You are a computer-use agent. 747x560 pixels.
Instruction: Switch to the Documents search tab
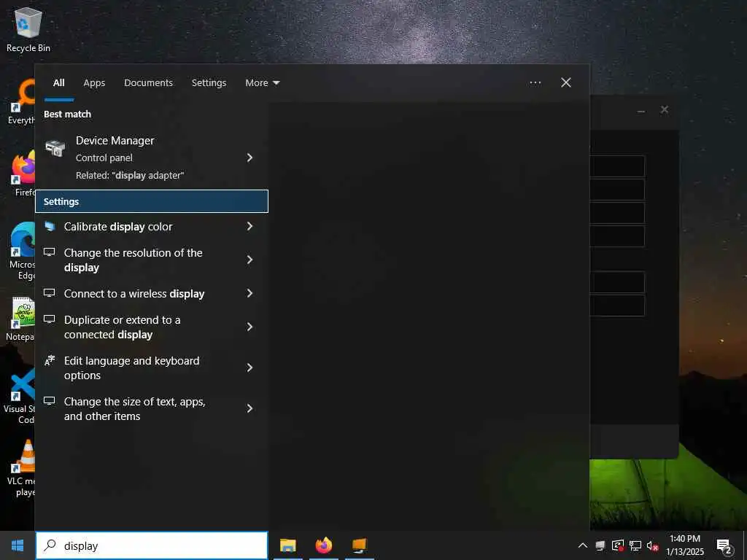point(149,83)
